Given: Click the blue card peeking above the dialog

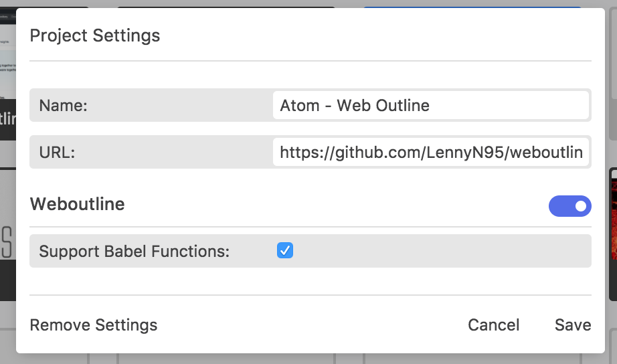Looking at the screenshot, I should [472, 7].
